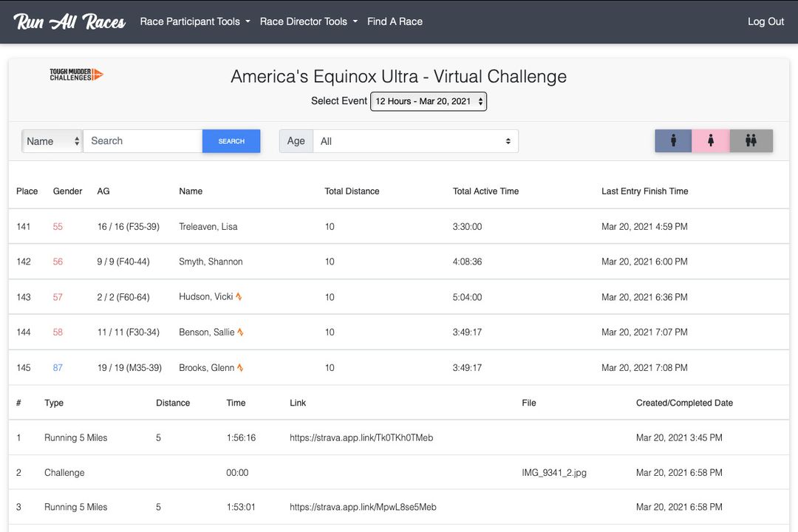Viewport: 798px width, 532px height.
Task: Click the Run All Races navbar logo
Action: pyautogui.click(x=67, y=21)
